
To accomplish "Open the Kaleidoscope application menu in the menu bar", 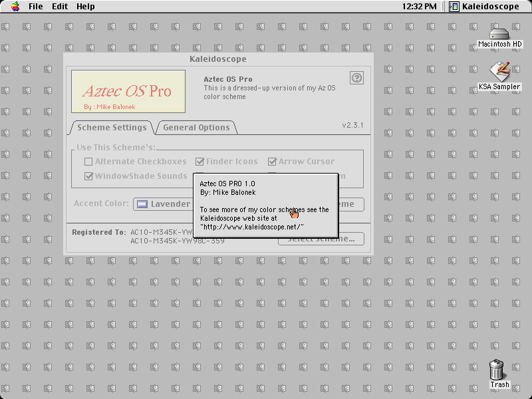I will coord(485,7).
